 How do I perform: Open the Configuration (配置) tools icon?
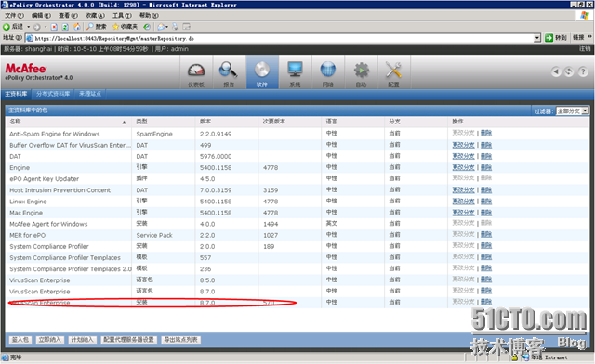tap(393, 73)
